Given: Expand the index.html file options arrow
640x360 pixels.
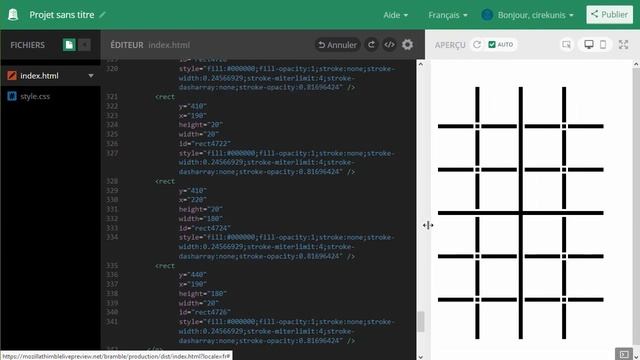Looking at the screenshot, I should click(91, 76).
